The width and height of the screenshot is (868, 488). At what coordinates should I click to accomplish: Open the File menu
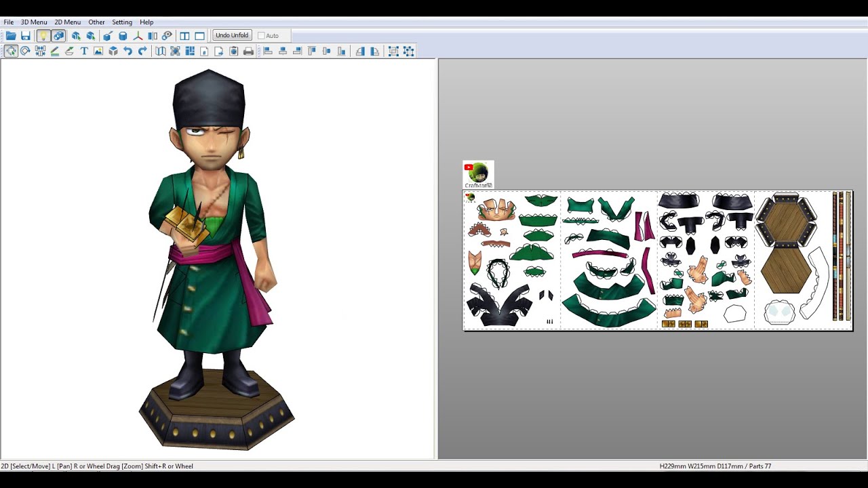(x=9, y=22)
